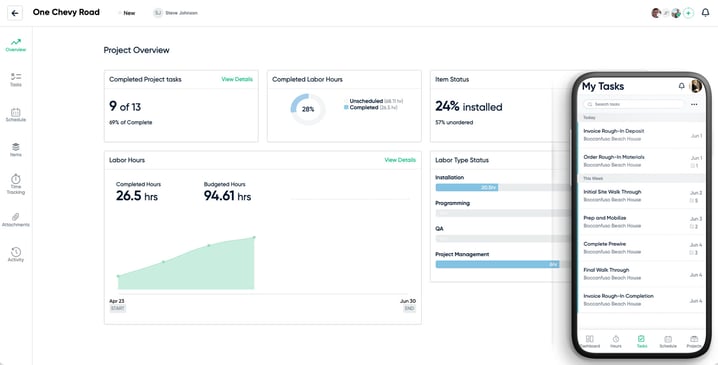Open Attachments in sidebar
This screenshot has width=718, height=365.
(16, 220)
